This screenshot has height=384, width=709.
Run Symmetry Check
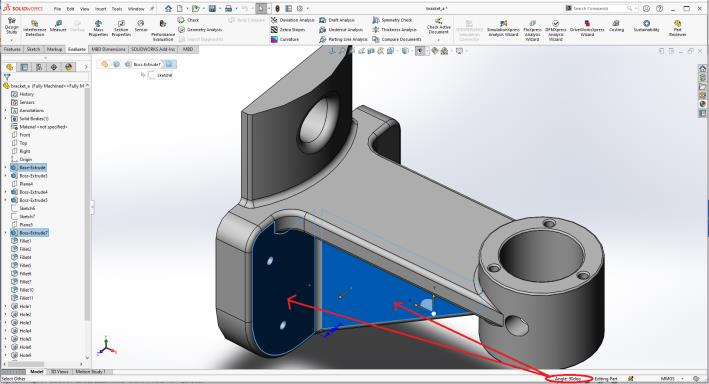tap(392, 20)
